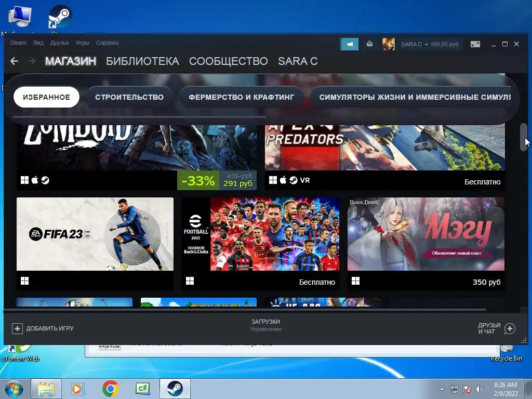Open the Windows Start menu

pos(14,389)
